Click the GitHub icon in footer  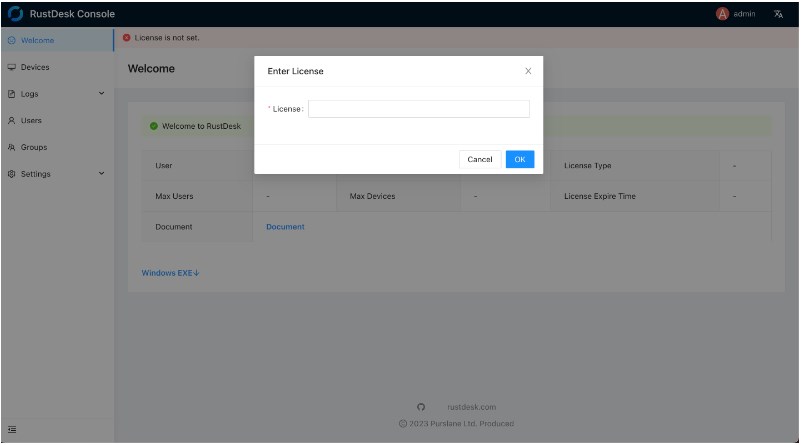coord(421,407)
